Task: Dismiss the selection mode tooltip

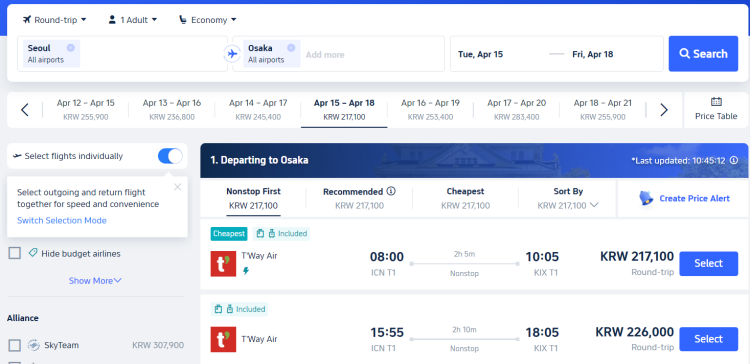Action: tap(177, 187)
